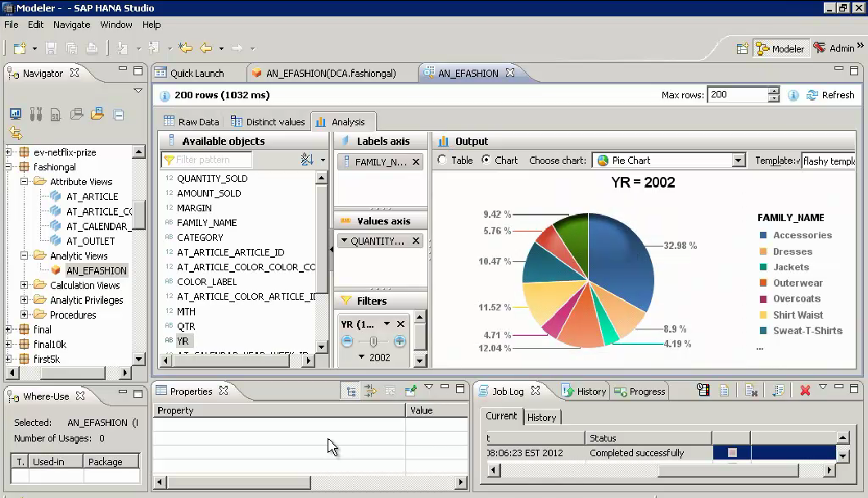
Task: Click the SQL editor icon in Navigator
Action: point(56,114)
